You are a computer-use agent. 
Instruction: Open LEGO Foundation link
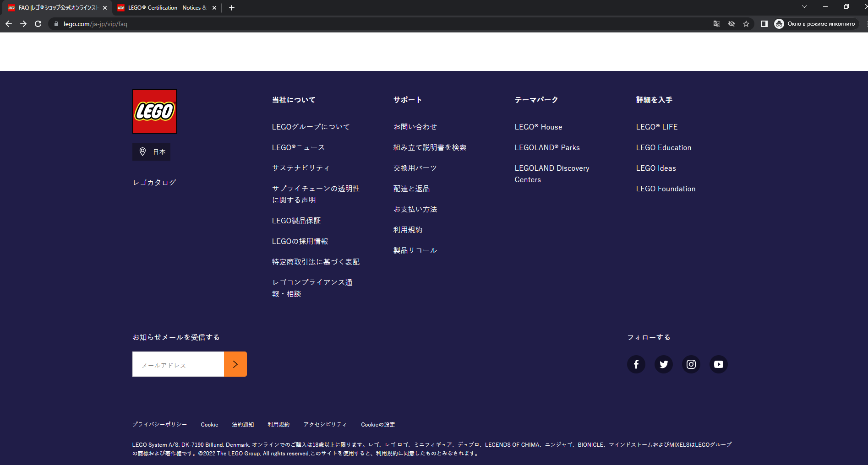[x=666, y=189]
